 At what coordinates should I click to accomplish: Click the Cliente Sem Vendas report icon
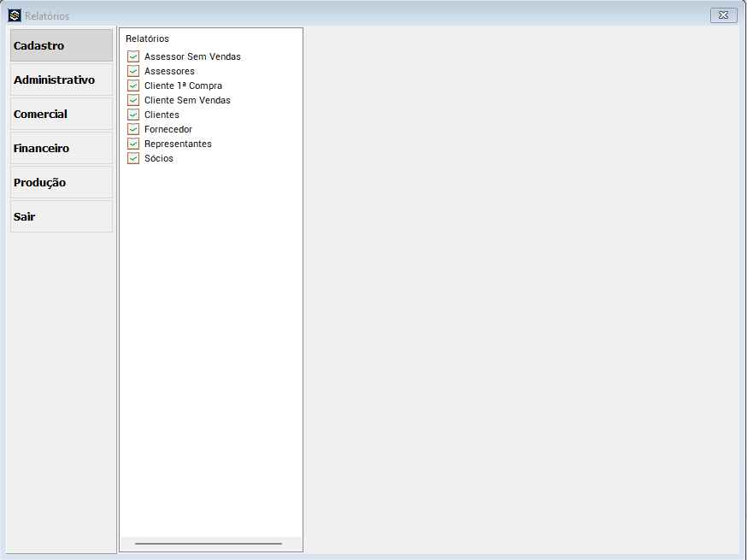(x=133, y=100)
